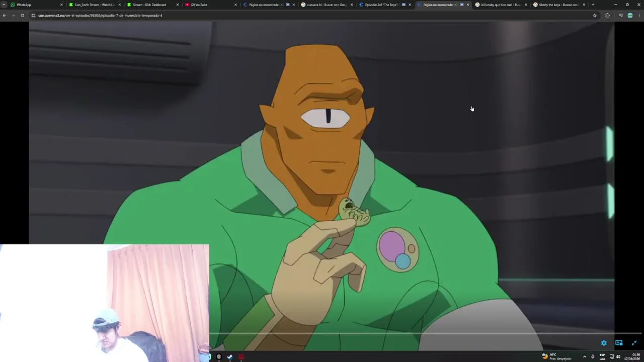Viewport: 644px width, 362px height.
Task: Open the (2) YouTube tab
Action: tap(210, 5)
